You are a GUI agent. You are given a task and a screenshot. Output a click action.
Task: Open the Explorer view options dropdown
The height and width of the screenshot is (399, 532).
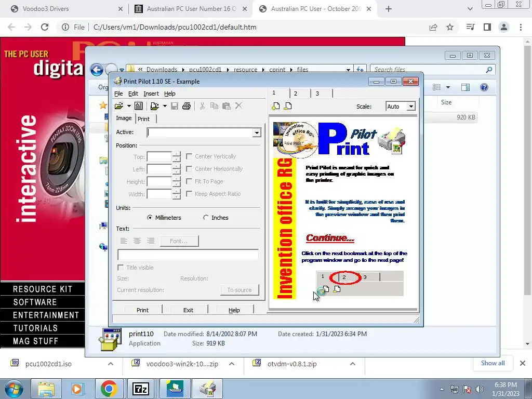pyautogui.click(x=448, y=87)
